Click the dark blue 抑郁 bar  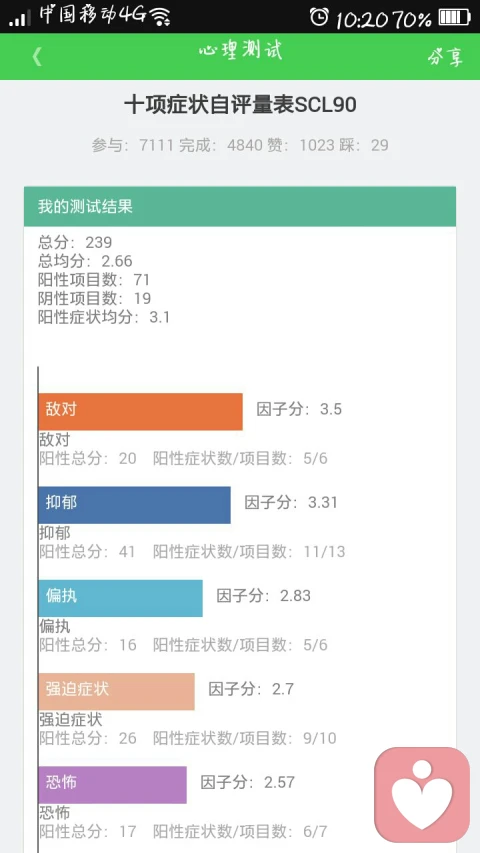point(134,505)
